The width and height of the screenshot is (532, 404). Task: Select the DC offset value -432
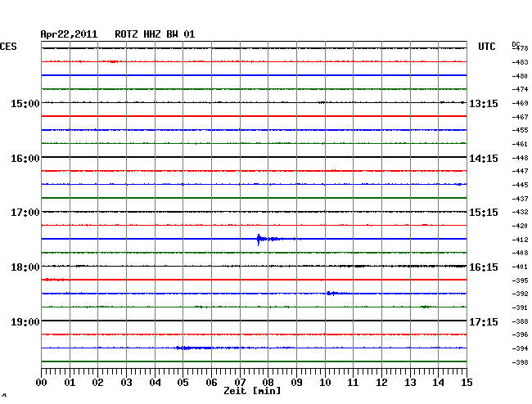(520, 212)
